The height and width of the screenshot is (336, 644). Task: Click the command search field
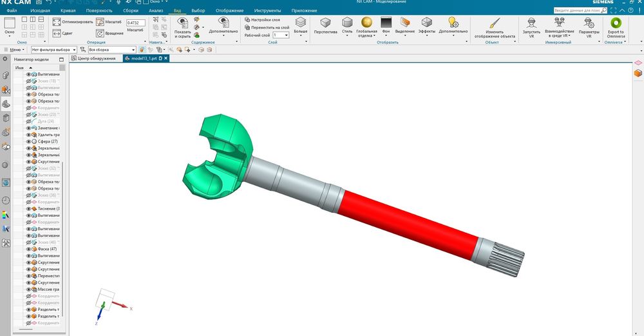coord(580,10)
